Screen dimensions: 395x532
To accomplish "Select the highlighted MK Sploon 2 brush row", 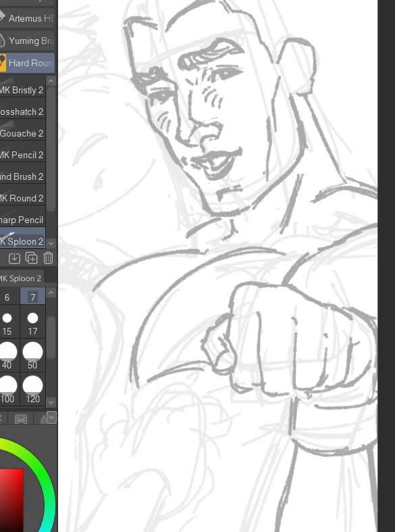I will (x=22, y=239).
